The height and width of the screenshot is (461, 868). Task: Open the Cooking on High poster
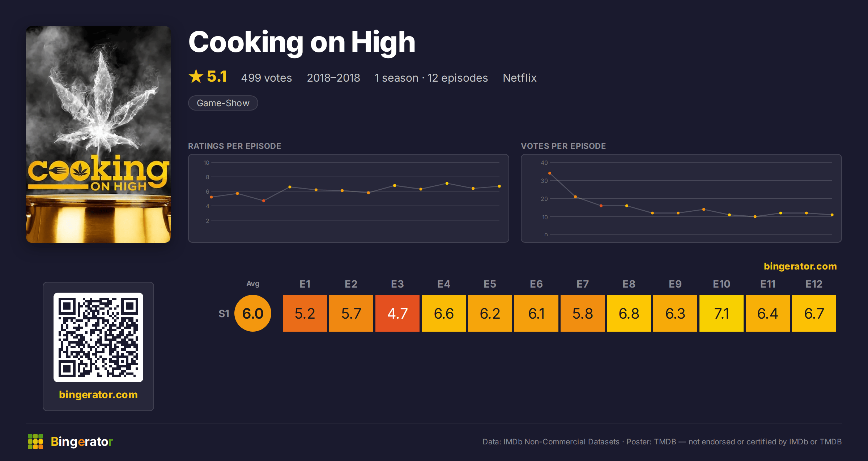98,134
